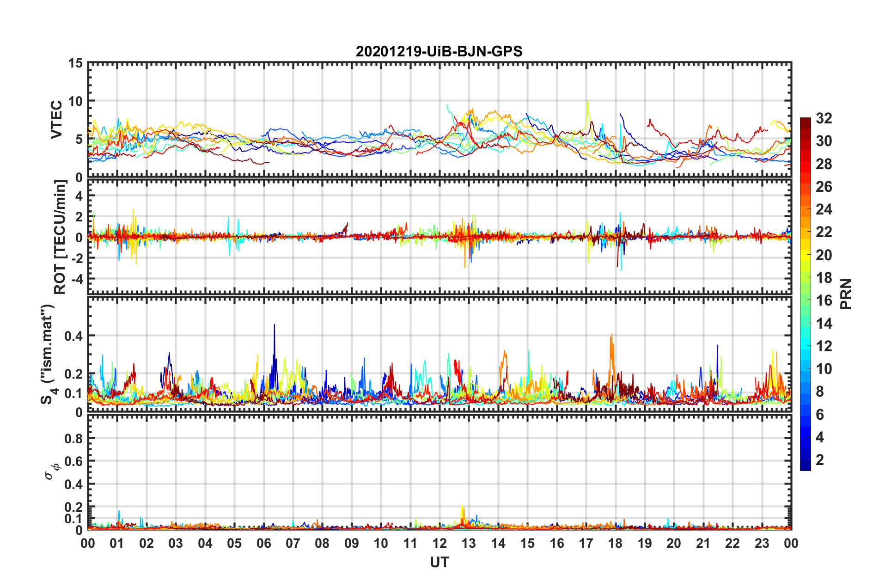Select the "VTEC" y-axis label
The height and width of the screenshot is (588, 879).
click(x=56, y=120)
